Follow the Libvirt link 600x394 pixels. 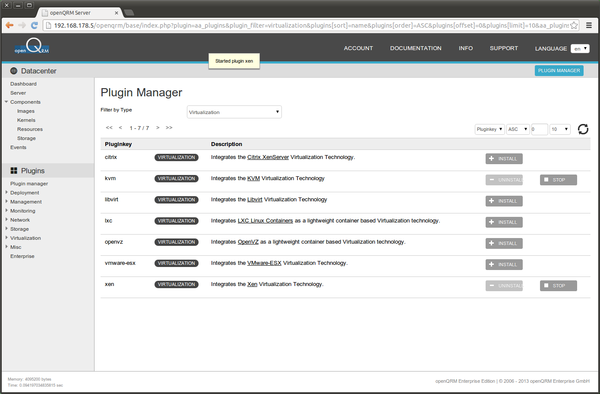coord(254,199)
